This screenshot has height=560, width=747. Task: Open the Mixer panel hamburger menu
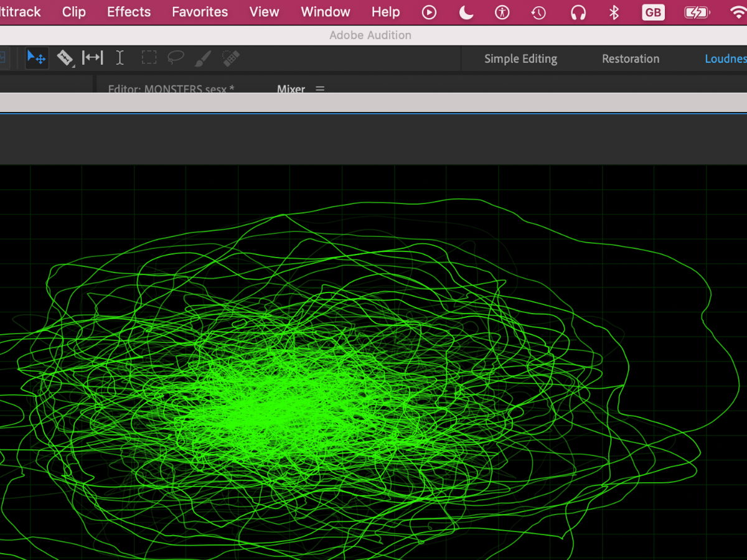[320, 89]
